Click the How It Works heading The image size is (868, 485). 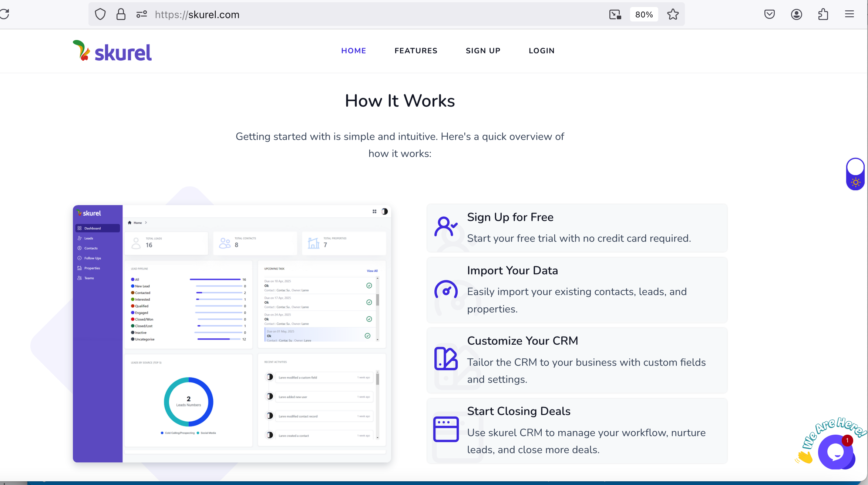pos(400,101)
